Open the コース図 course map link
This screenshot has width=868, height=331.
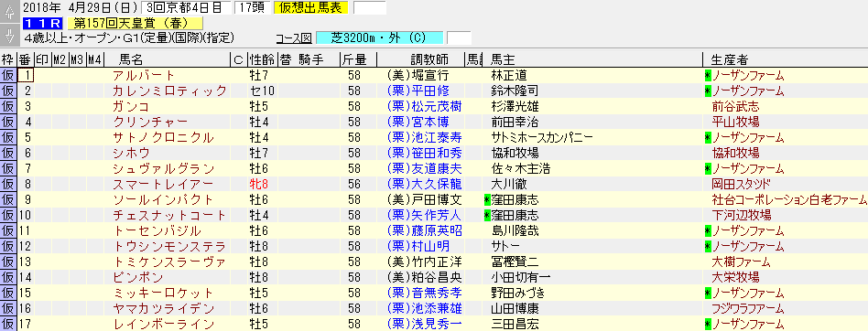tap(294, 38)
